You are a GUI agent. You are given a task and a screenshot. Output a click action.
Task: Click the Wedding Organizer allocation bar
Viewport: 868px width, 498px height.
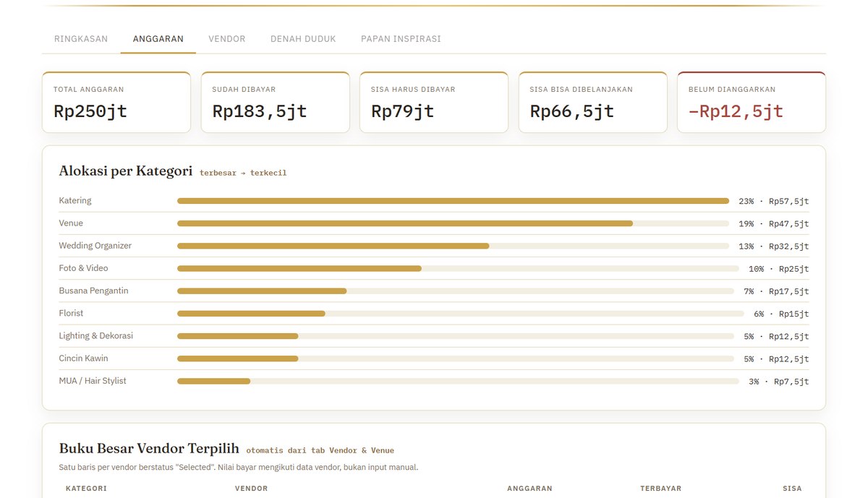[x=453, y=246]
